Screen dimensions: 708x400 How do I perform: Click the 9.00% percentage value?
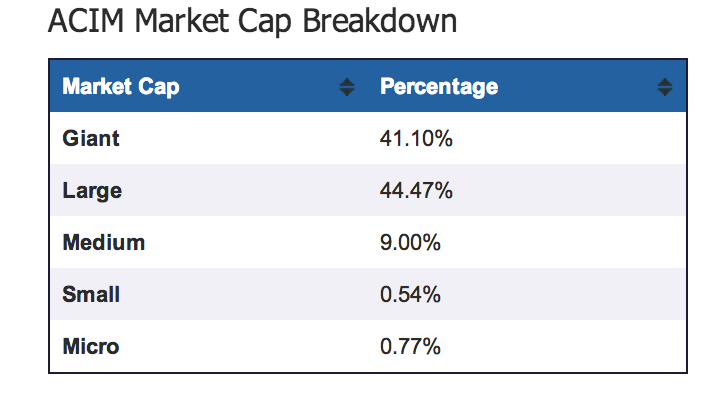click(411, 242)
